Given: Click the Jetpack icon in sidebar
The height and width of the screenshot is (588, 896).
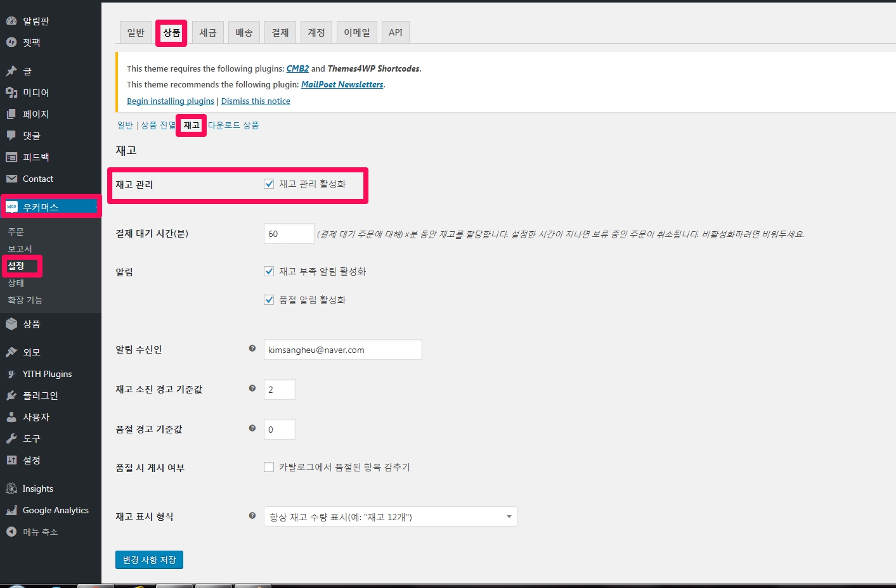Looking at the screenshot, I should coord(11,42).
